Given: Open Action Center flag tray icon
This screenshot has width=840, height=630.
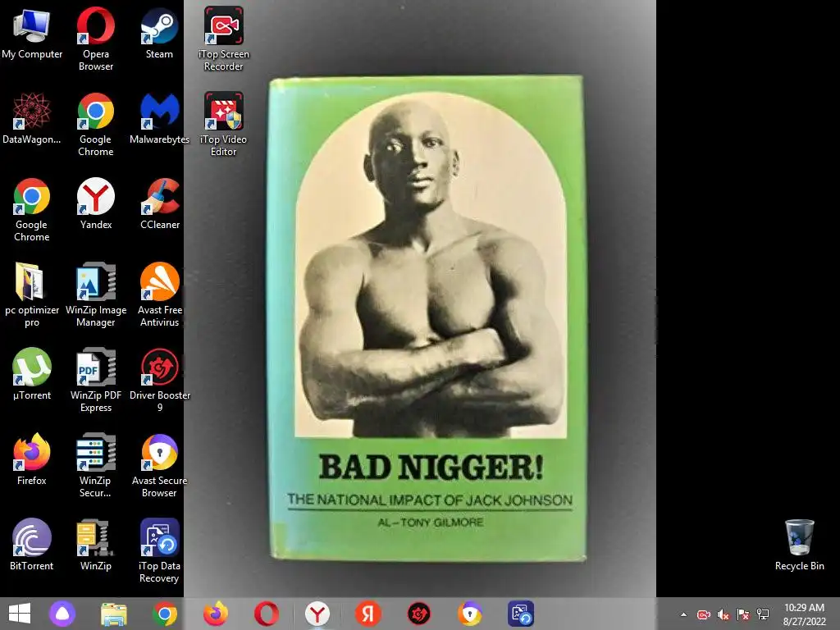Looking at the screenshot, I should (743, 614).
